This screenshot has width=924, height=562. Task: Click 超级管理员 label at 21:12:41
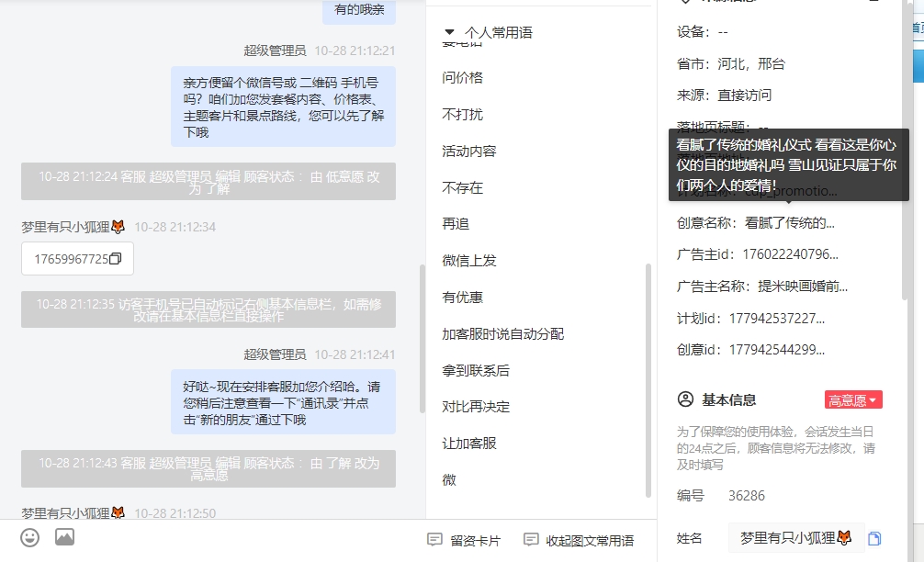(275, 354)
